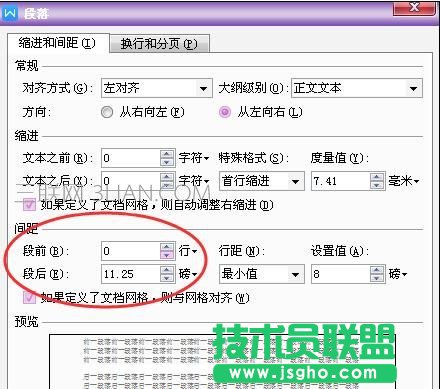The height and width of the screenshot is (389, 440).
Task: Click the 度量值 7.41 input field
Action: 341,181
